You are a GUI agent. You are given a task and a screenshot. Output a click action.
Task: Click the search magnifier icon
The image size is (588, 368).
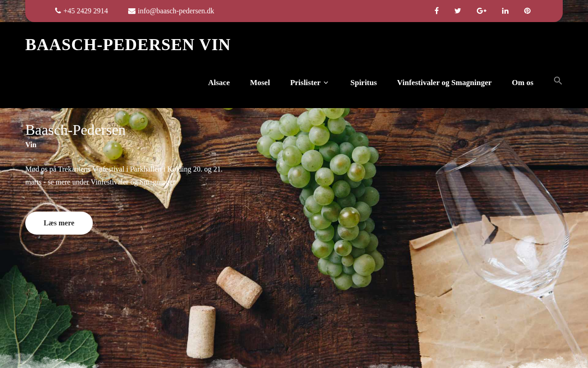click(x=558, y=81)
